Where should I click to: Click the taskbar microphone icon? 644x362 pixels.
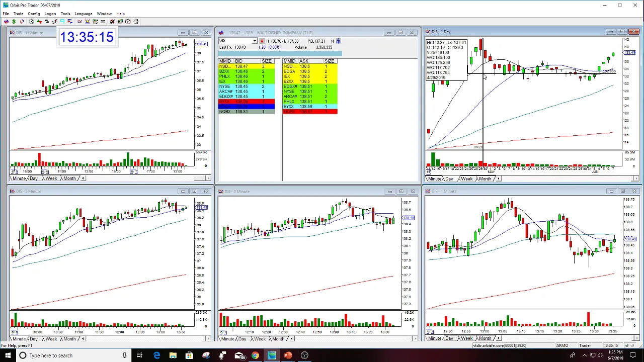pos(124,355)
